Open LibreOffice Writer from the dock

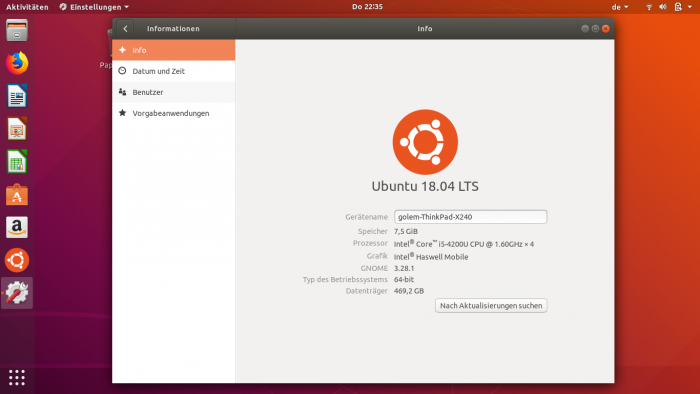(x=17, y=96)
